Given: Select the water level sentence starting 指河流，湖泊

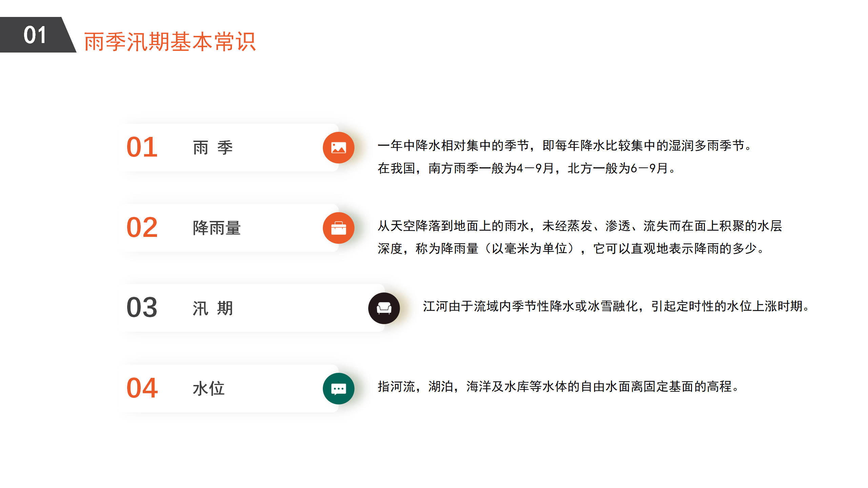Looking at the screenshot, I should coord(558,387).
